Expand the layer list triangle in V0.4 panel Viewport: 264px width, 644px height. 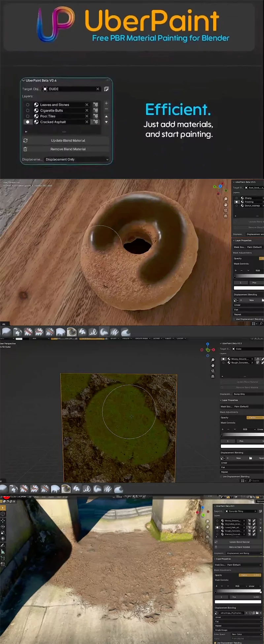tap(26, 132)
